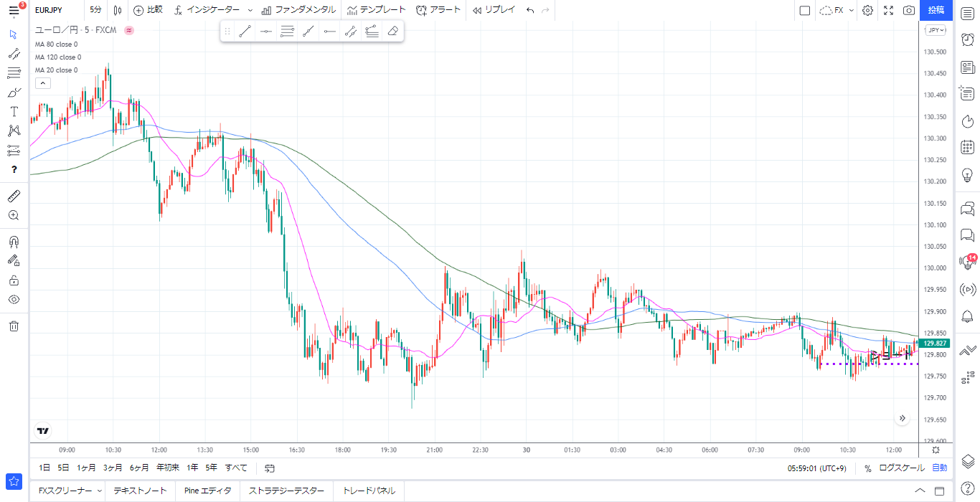Choose horizontal ray in floating toolbar
980x502 pixels.
(329, 31)
